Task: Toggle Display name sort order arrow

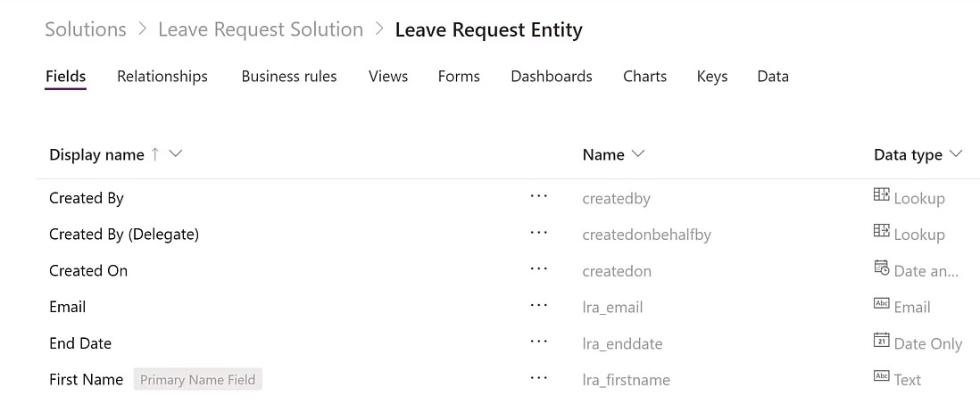Action: click(155, 154)
